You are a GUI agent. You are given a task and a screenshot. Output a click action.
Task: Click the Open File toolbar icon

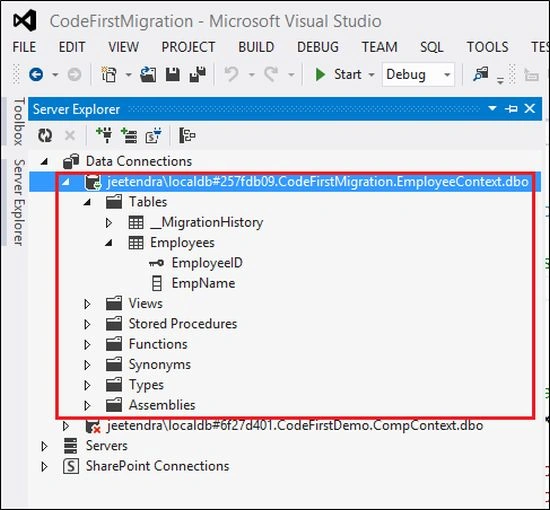[148, 74]
